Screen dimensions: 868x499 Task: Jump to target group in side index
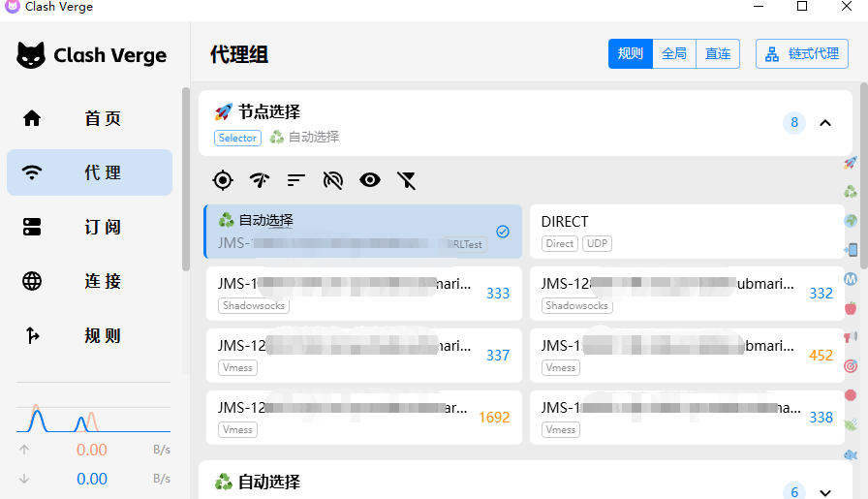[x=851, y=366]
